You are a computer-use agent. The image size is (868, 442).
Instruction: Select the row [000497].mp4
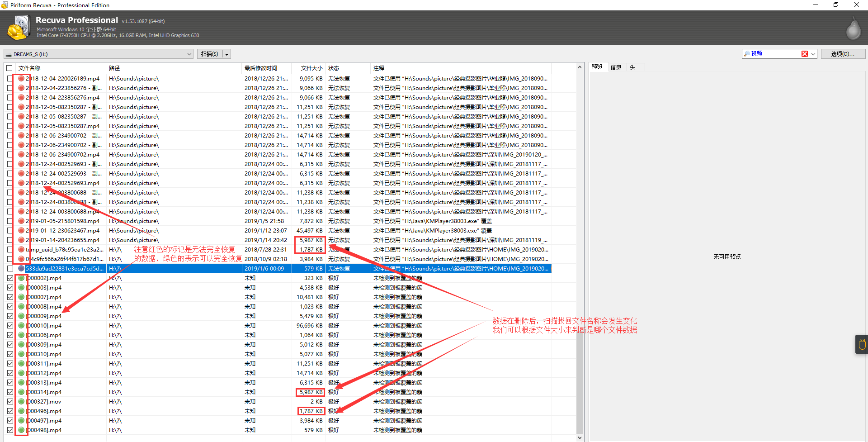click(278, 421)
